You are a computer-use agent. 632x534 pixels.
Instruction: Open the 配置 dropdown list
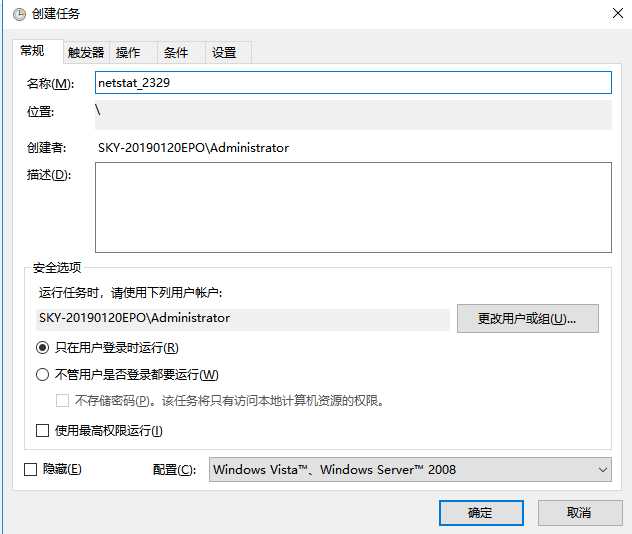(410, 470)
